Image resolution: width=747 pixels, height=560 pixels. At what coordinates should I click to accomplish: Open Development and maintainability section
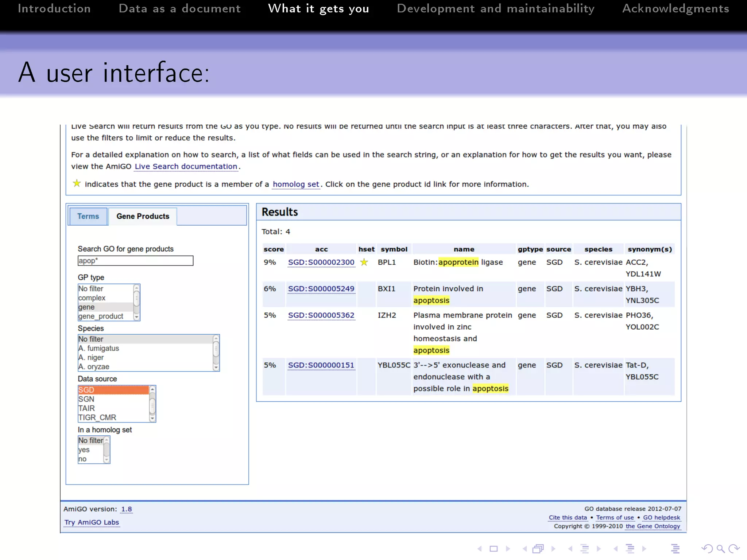click(496, 8)
